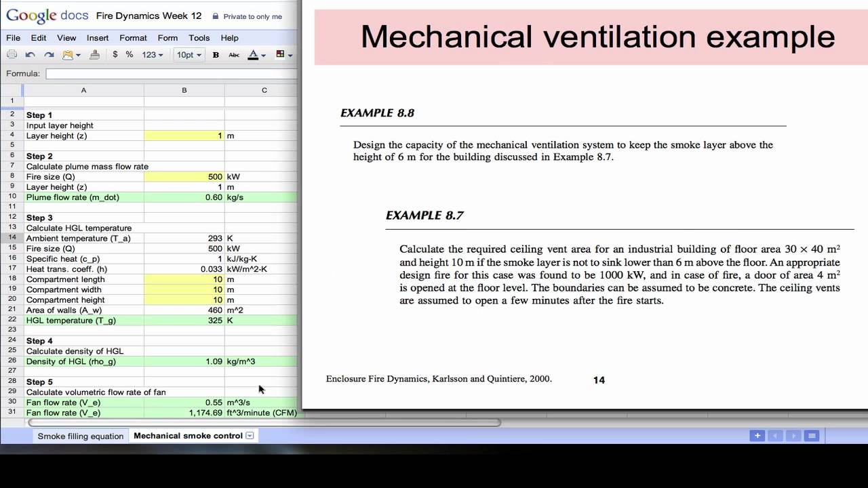This screenshot has width=868, height=488.
Task: Click the HGL temperature 325 cell
Action: click(x=184, y=320)
